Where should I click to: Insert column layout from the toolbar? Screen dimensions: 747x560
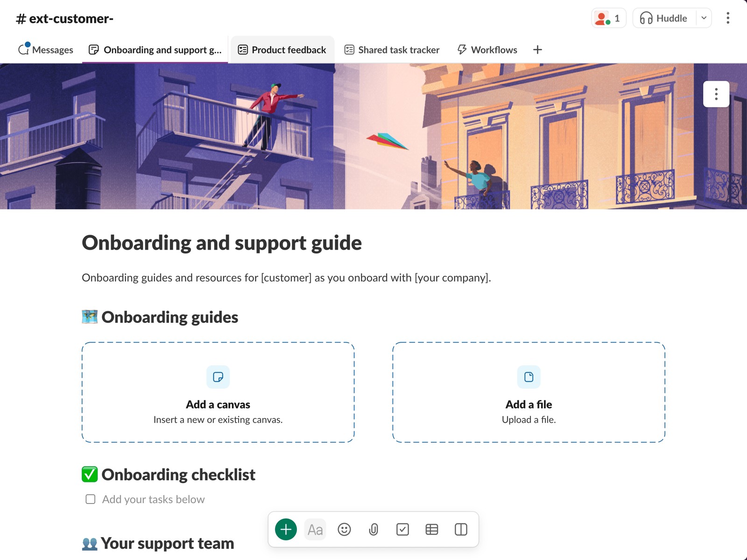tap(461, 529)
